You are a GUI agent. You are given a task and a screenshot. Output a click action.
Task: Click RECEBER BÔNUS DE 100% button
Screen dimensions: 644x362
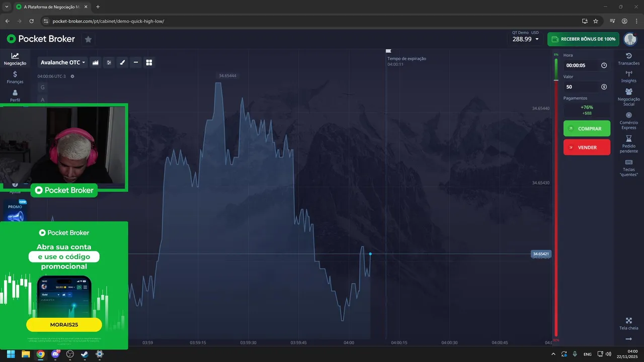coord(583,39)
